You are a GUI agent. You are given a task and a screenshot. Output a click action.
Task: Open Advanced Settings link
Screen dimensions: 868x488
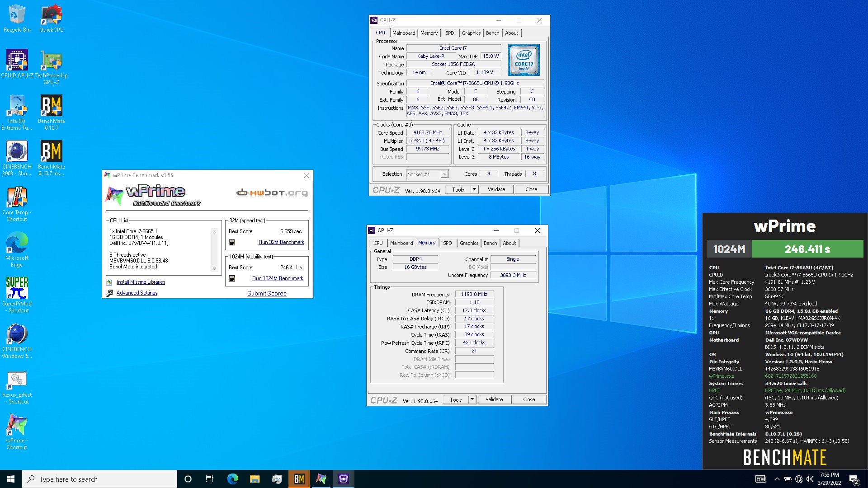(137, 293)
